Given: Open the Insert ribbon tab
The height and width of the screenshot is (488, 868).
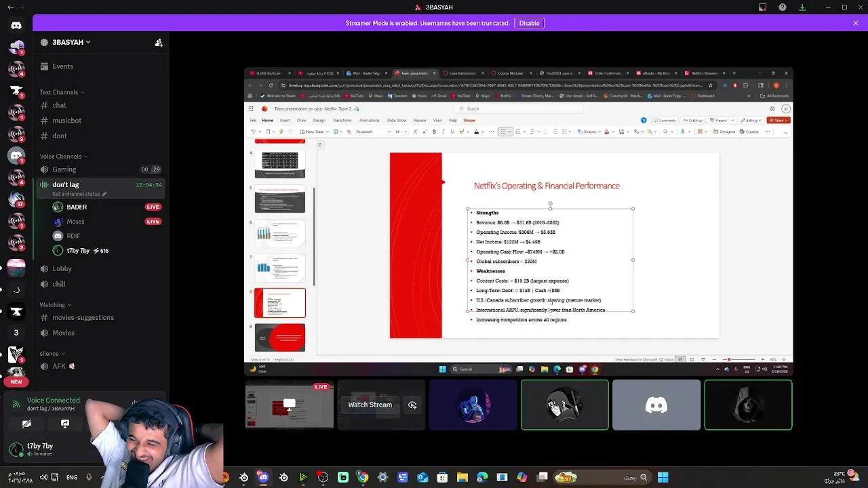Looking at the screenshot, I should 285,121.
